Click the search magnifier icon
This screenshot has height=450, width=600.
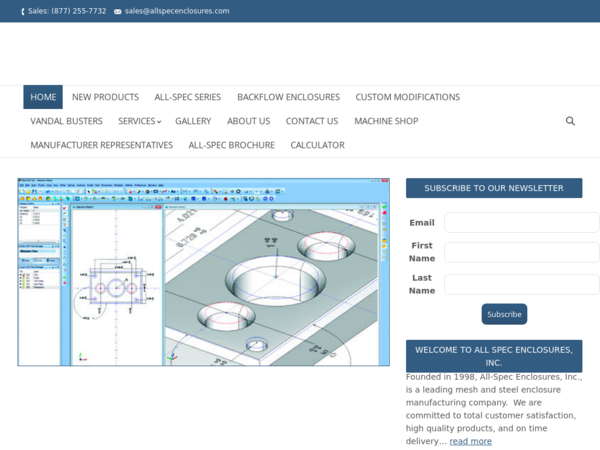tap(570, 121)
